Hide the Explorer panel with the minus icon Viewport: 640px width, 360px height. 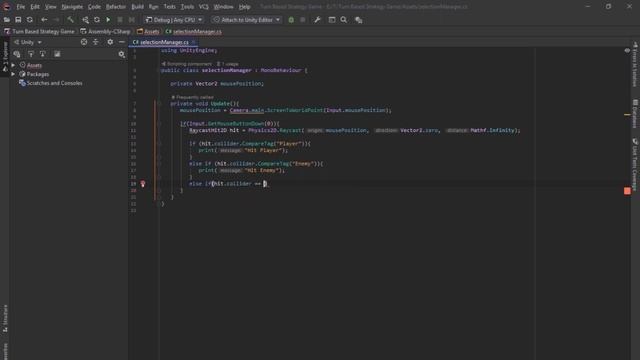click(122, 42)
